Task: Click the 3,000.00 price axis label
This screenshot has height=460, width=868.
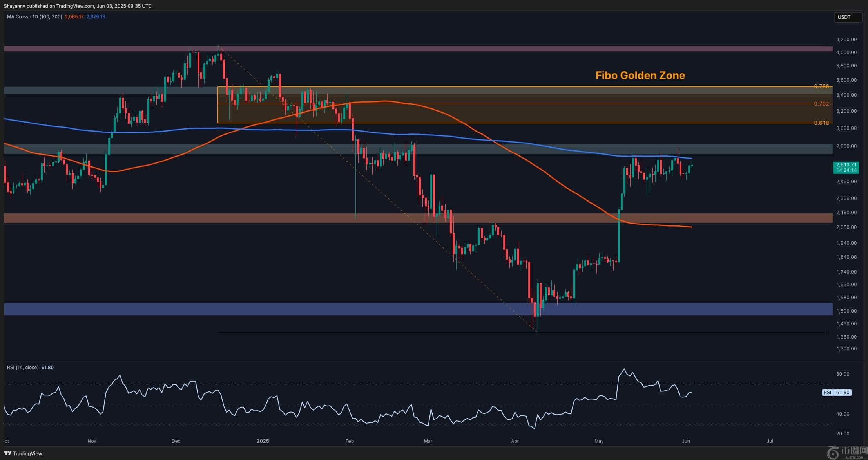Action: point(846,128)
